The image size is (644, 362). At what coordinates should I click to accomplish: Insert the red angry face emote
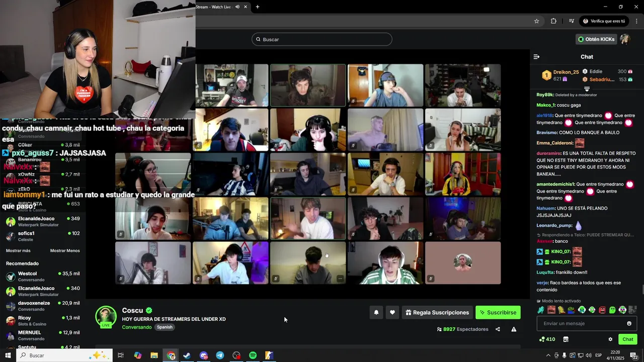click(x=602, y=310)
